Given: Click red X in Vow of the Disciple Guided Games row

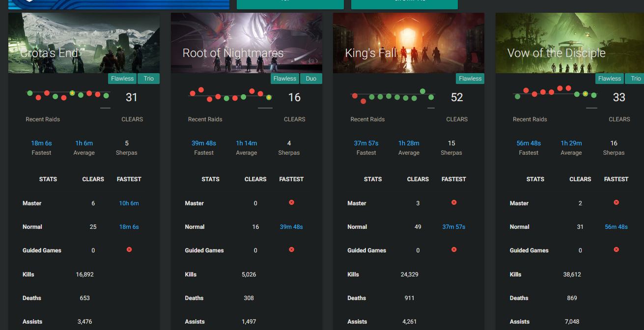Looking at the screenshot, I should 616,249.
